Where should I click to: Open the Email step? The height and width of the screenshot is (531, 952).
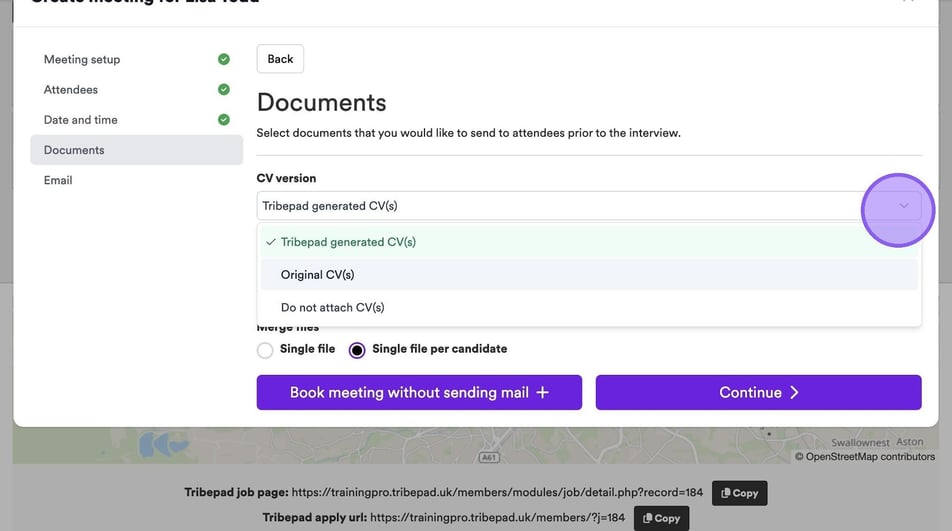click(58, 180)
